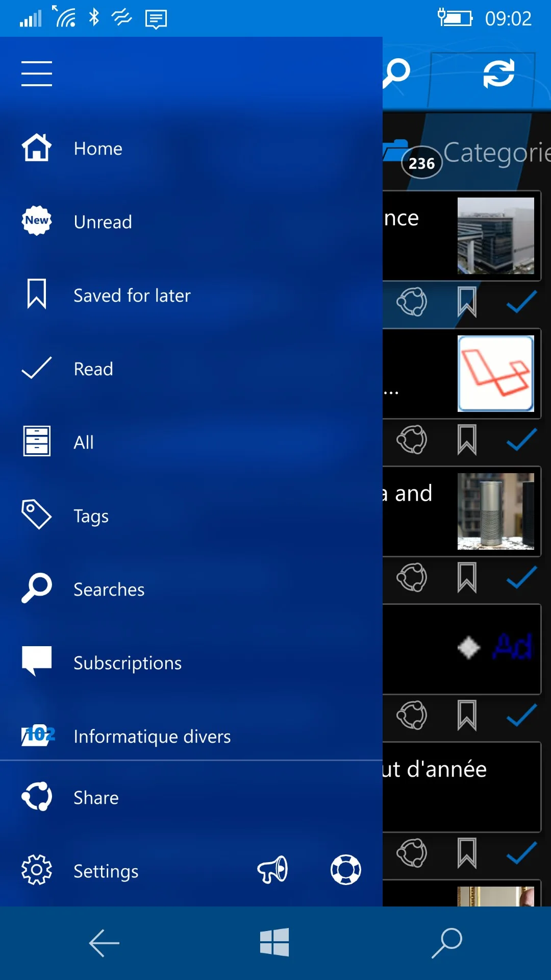Share the Laravel logo article
Screen dimensions: 551x980
[x=412, y=440]
